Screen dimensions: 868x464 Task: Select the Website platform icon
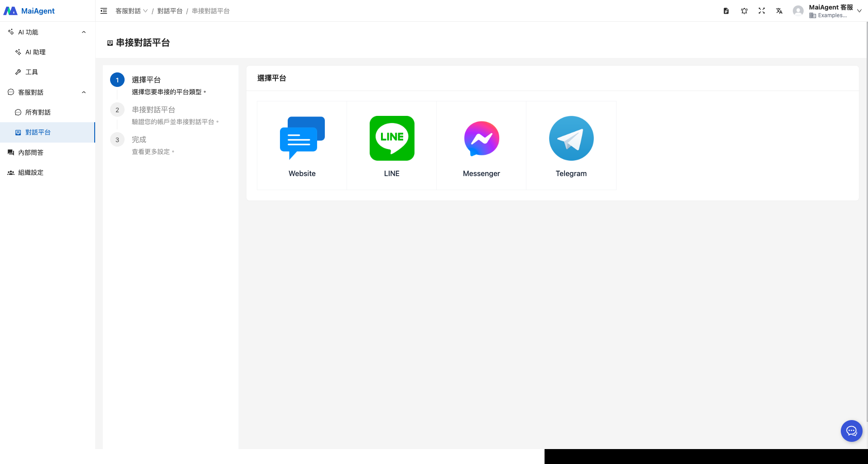click(x=302, y=139)
